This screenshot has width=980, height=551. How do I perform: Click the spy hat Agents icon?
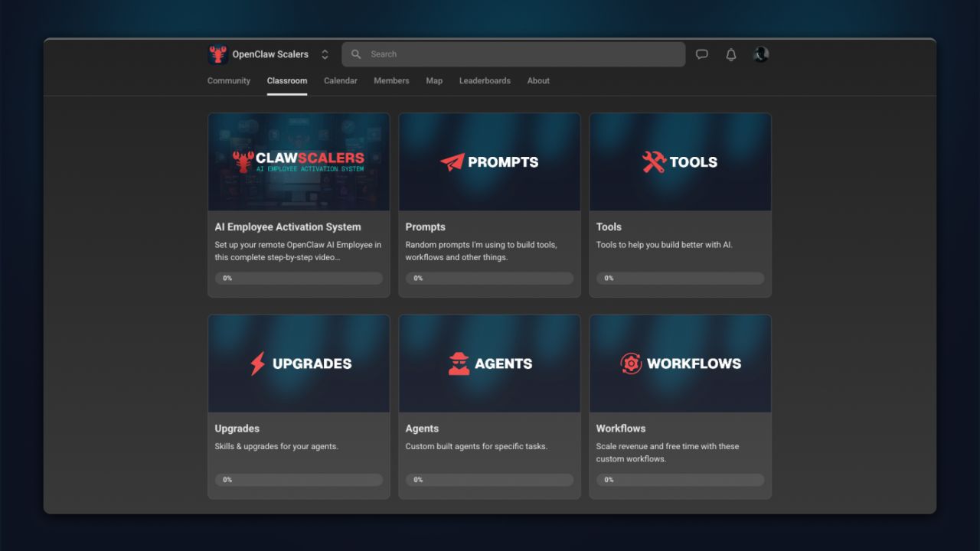point(459,364)
